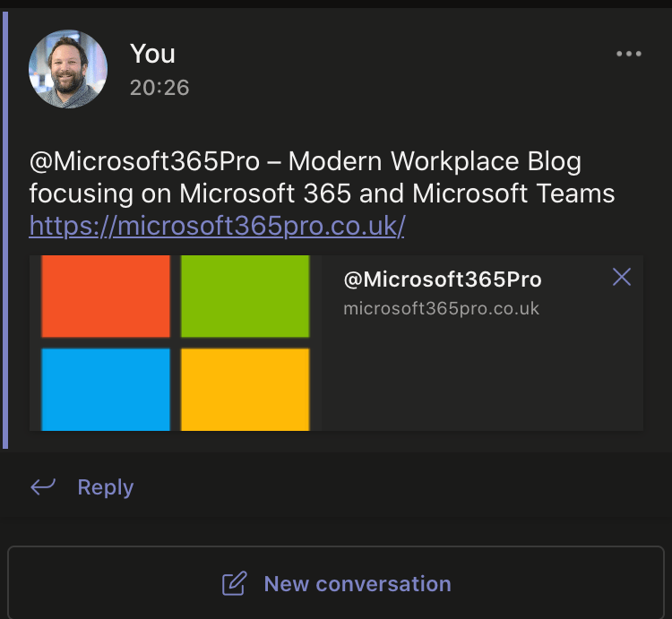Screen dimensions: 672x619
Task: Open the @Microsoft365Pro preview card title
Action: (443, 279)
